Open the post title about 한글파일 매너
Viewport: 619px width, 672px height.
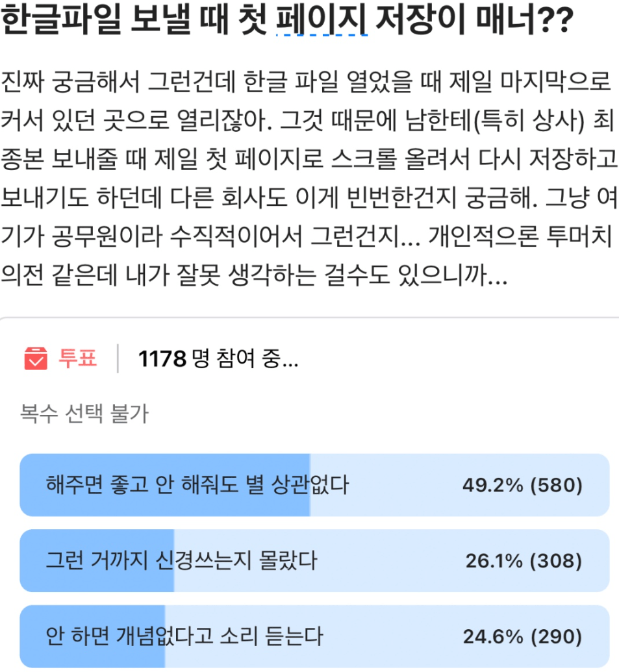(x=287, y=19)
